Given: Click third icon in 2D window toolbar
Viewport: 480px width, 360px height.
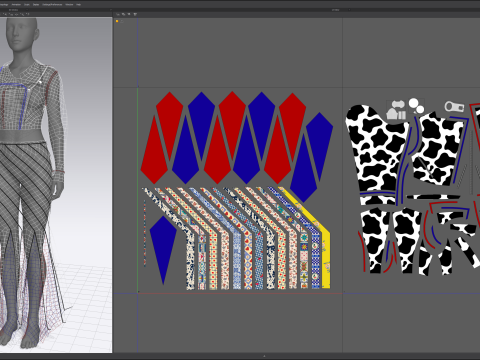Looking at the screenshot, I should [129, 14].
